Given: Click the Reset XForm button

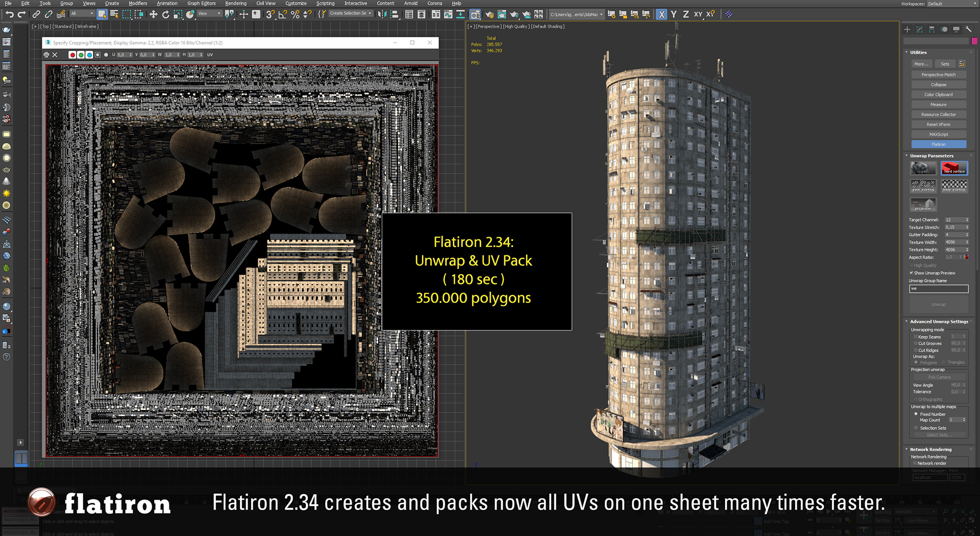Looking at the screenshot, I should tap(939, 125).
